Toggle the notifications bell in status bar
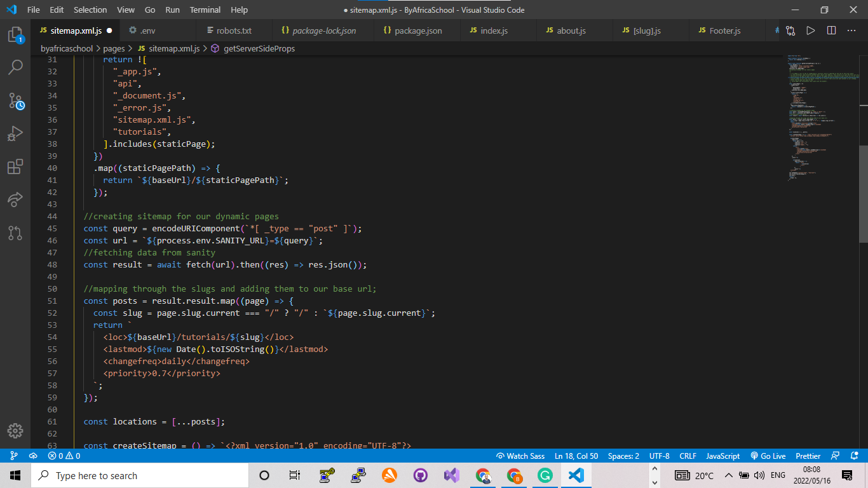The height and width of the screenshot is (488, 868). (854, 456)
